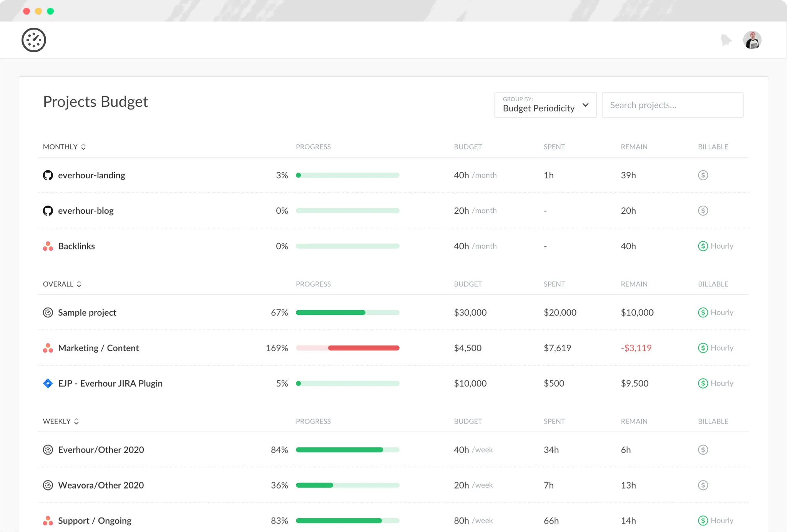The image size is (787, 532).
Task: Open the Weavora/Other 2020 project
Action: point(101,485)
